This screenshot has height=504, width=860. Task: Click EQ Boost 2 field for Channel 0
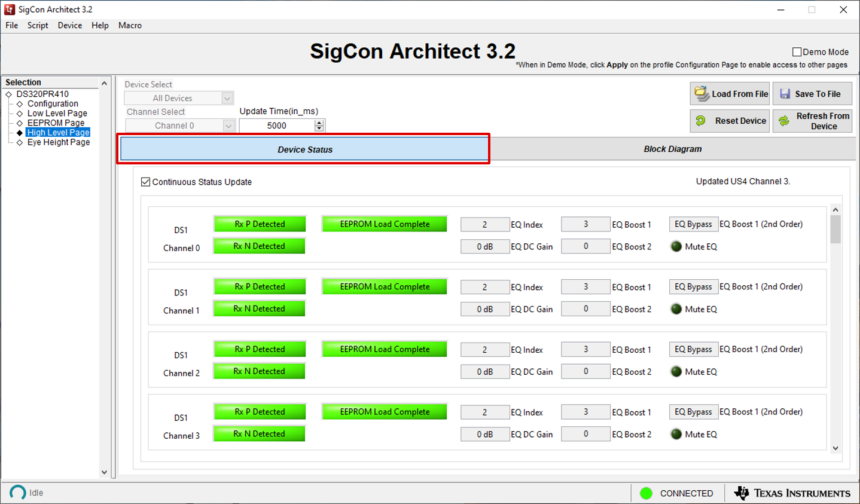click(x=585, y=246)
